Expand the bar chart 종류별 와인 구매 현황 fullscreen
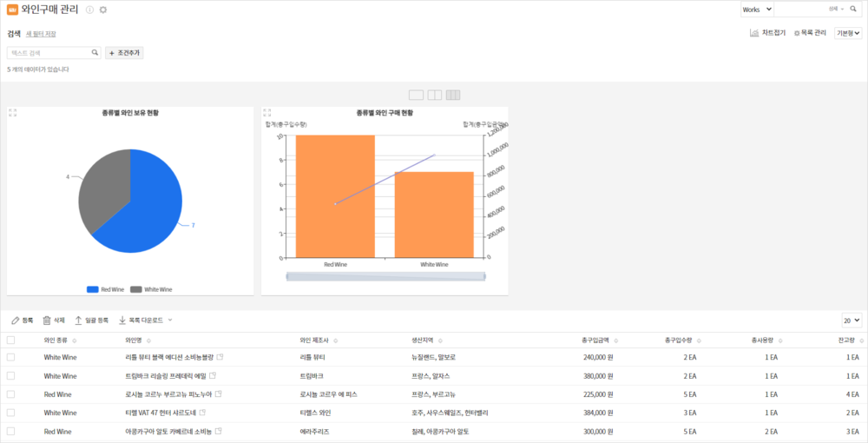Screen dimensions: 868x443 (266, 112)
